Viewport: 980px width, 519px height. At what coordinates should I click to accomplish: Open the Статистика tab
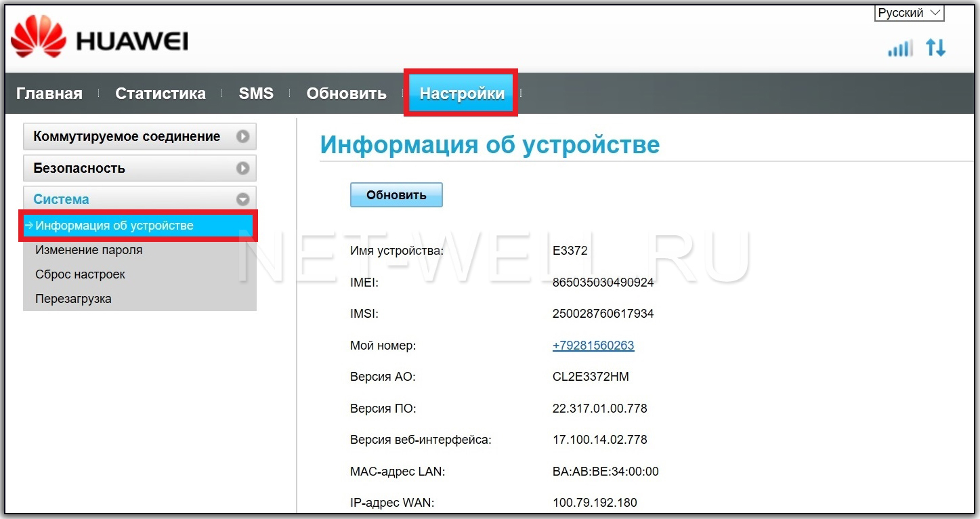(161, 94)
